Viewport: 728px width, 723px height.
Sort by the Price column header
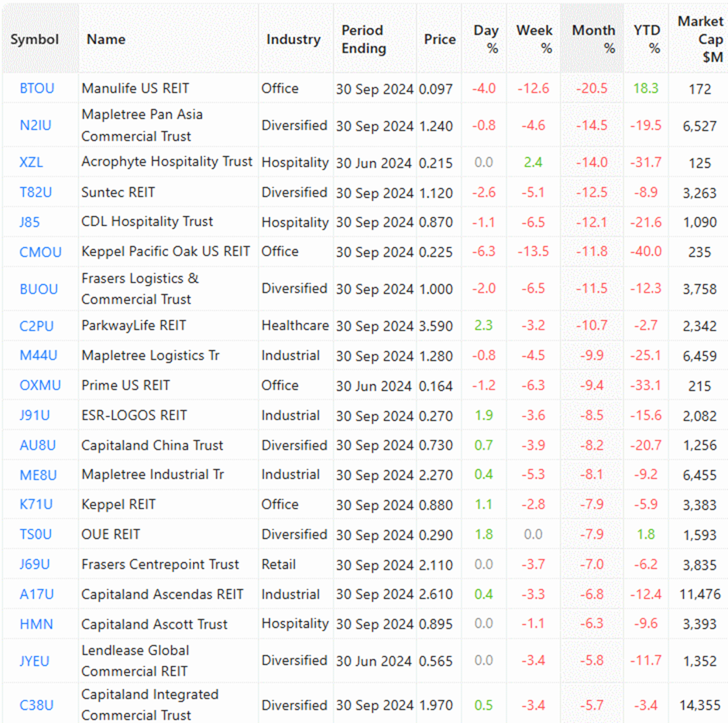tap(440, 39)
